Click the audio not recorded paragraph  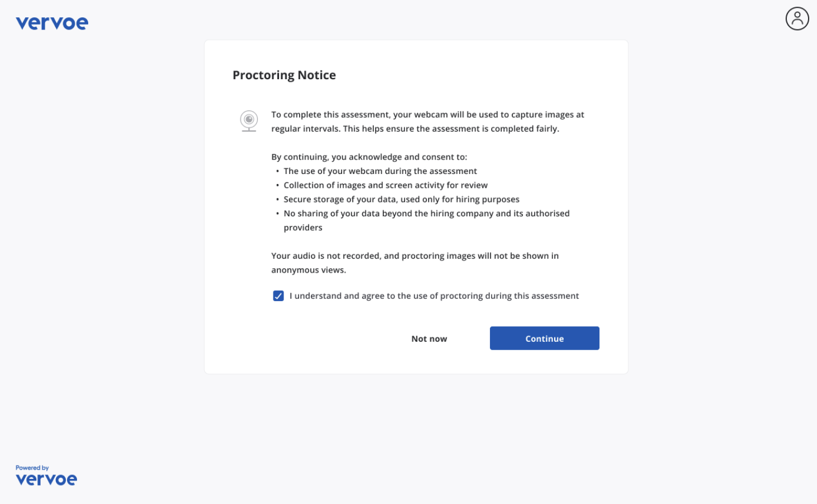[x=415, y=256]
